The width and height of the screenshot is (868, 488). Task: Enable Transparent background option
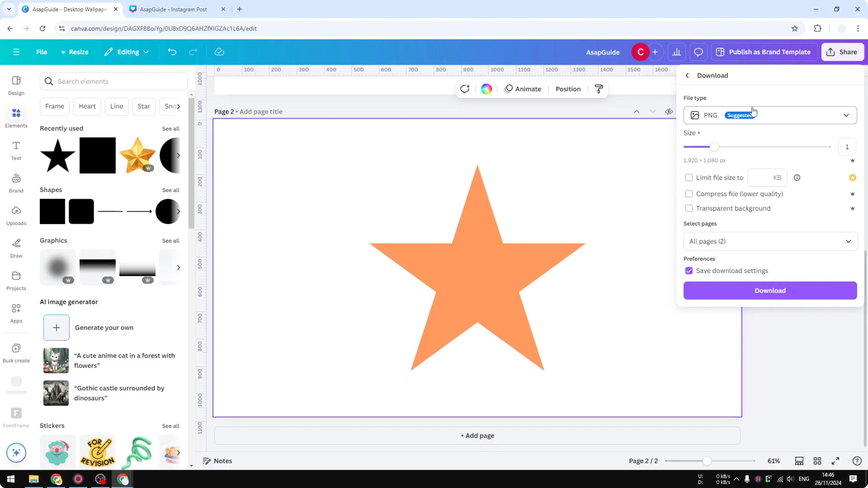click(689, 208)
